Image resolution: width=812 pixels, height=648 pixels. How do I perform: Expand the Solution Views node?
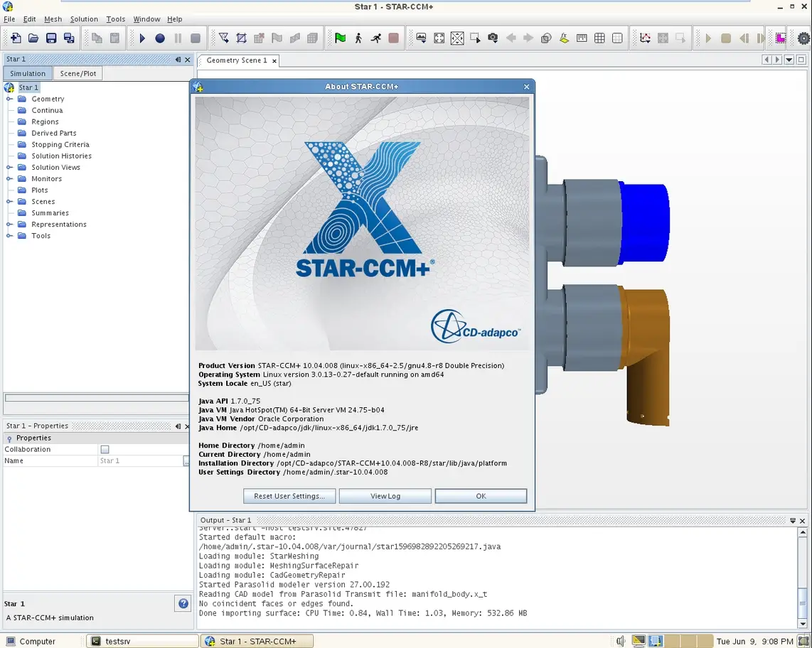pyautogui.click(x=9, y=167)
